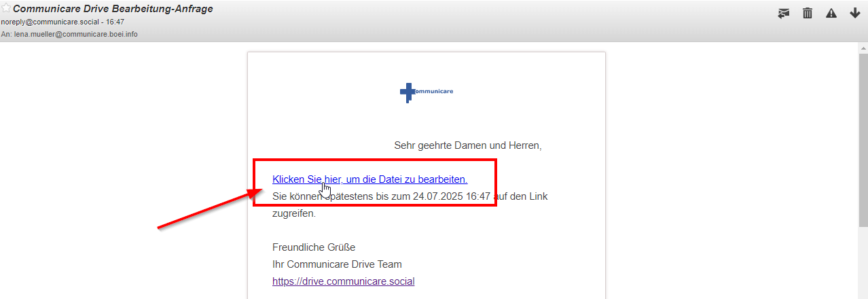868x299 pixels.
Task: Open the drive.communicare.social link
Action: coord(343,281)
